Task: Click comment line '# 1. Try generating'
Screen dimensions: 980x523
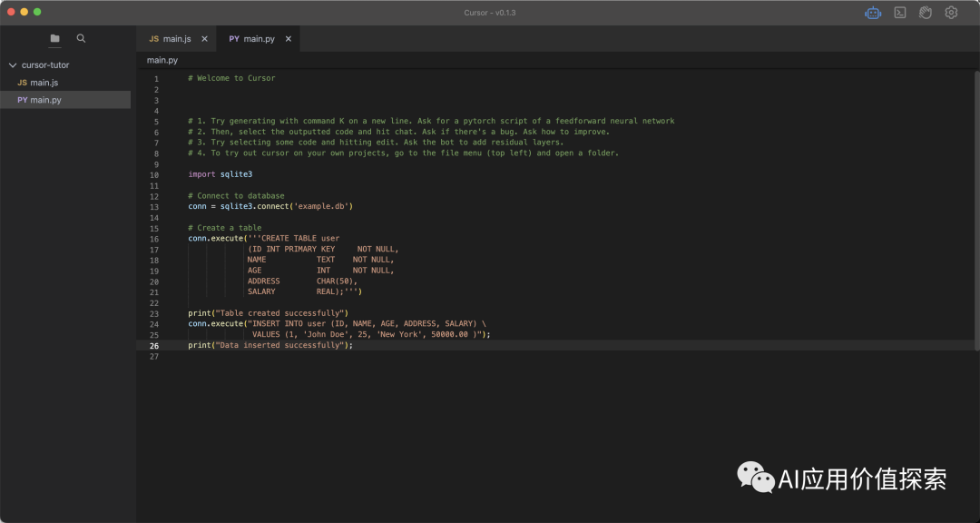Action: (431, 122)
